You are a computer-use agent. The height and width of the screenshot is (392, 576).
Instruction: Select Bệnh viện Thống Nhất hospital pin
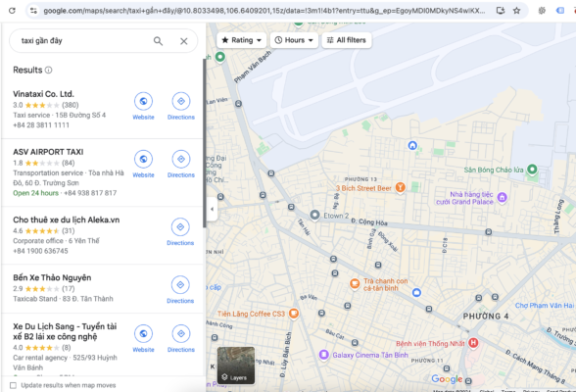click(473, 343)
